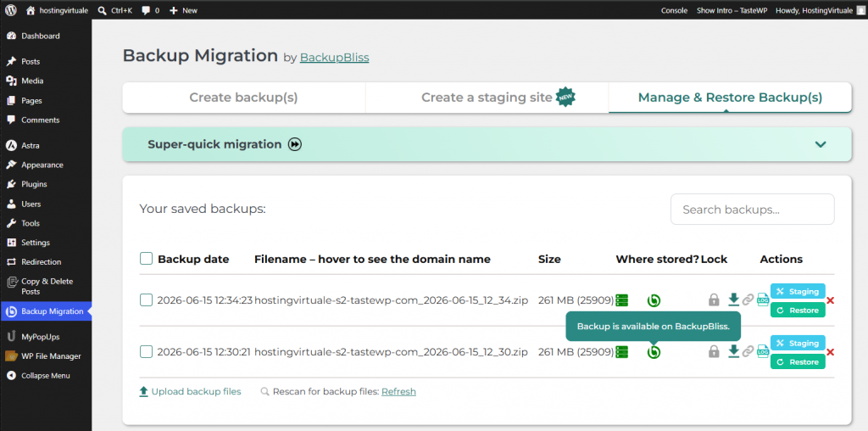Click the WordPress logo in the admin bar
Screen dimensions: 868x431
point(11,10)
